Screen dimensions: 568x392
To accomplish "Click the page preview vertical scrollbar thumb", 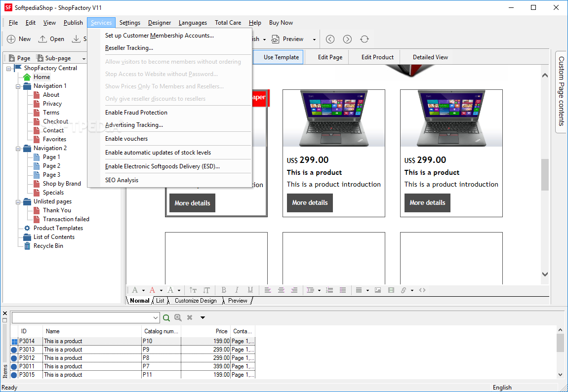I will (x=545, y=174).
